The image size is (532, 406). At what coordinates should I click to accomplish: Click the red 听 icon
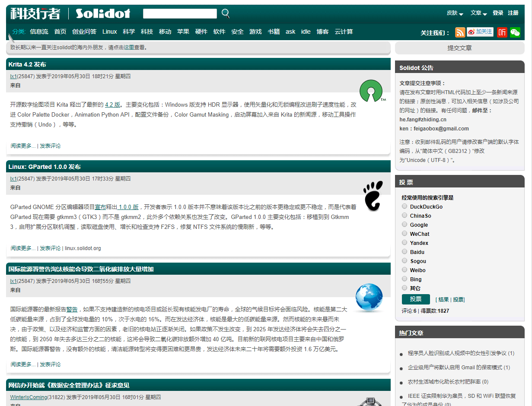[x=502, y=32]
